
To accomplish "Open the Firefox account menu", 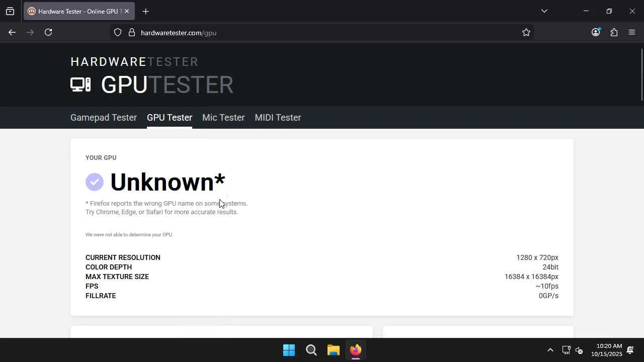I will point(596,32).
